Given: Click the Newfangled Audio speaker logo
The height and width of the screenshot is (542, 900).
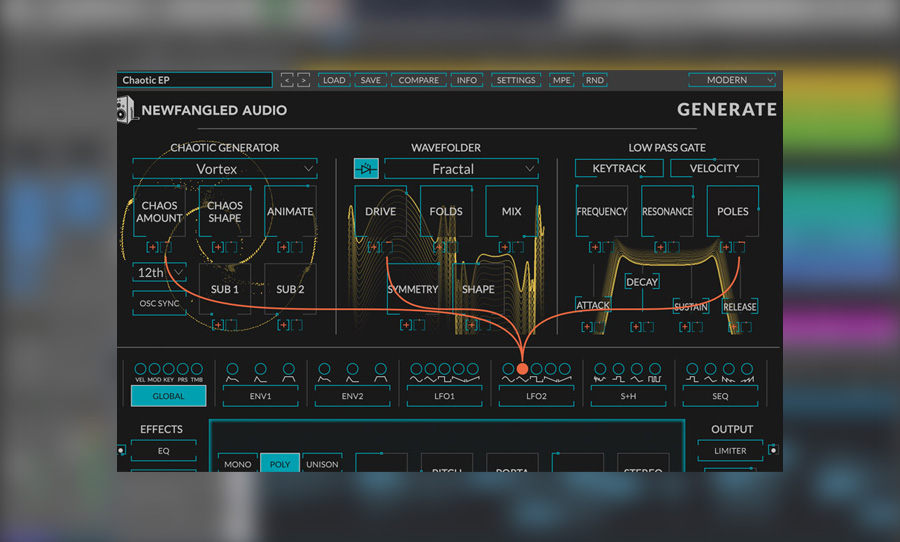Looking at the screenshot, I should [126, 110].
